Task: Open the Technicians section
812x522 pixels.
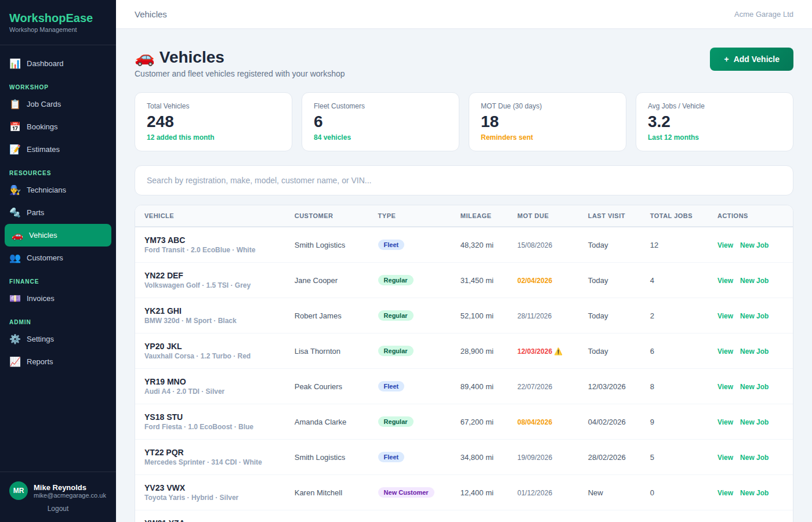Action: 16,190
